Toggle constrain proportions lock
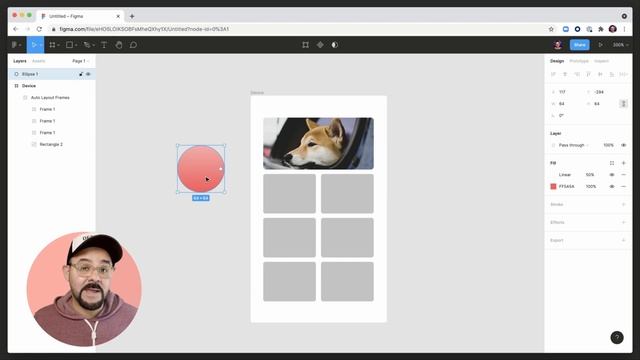 pyautogui.click(x=623, y=104)
